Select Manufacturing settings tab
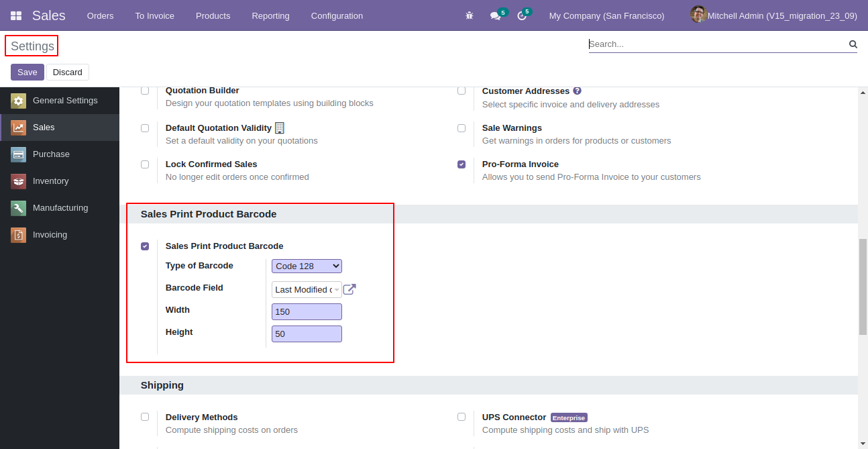Screen dimensions: 868x449 click(60, 208)
